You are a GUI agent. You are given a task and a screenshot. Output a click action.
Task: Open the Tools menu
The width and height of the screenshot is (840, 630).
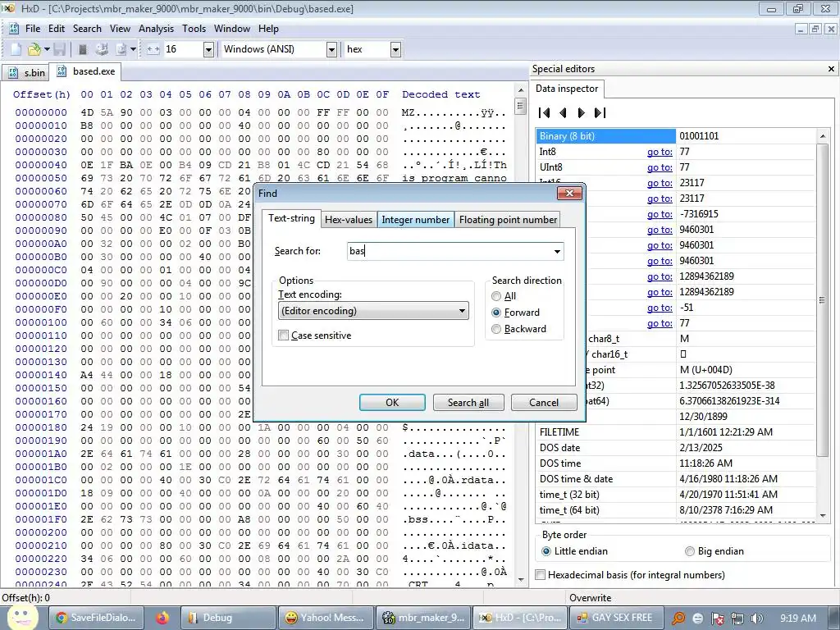click(x=194, y=29)
